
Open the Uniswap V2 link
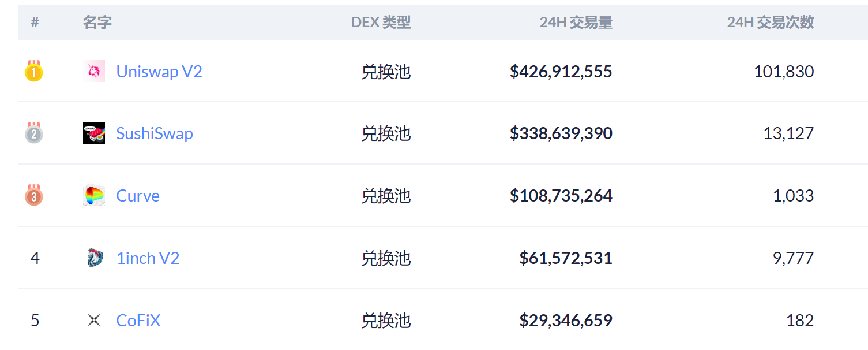(x=159, y=72)
